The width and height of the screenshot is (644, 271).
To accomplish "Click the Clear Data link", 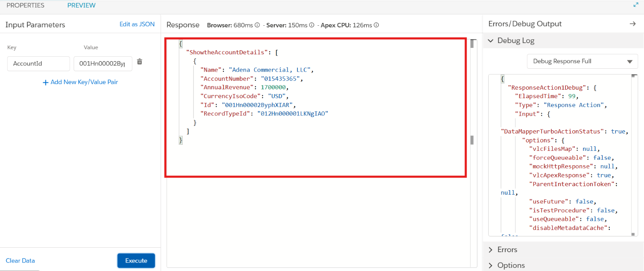I will [x=20, y=261].
